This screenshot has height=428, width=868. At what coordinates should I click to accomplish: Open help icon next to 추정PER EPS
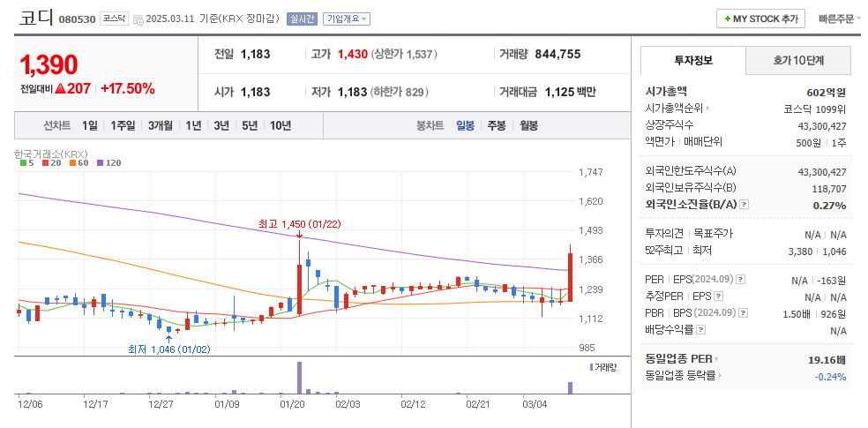tap(719, 297)
